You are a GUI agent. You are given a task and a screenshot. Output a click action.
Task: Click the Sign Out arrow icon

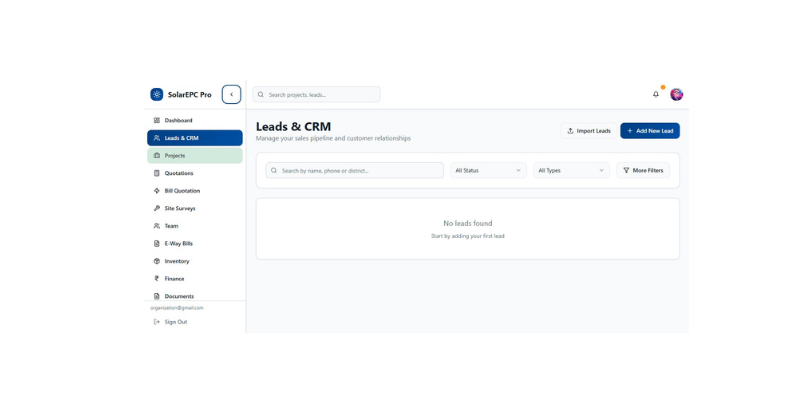click(157, 322)
